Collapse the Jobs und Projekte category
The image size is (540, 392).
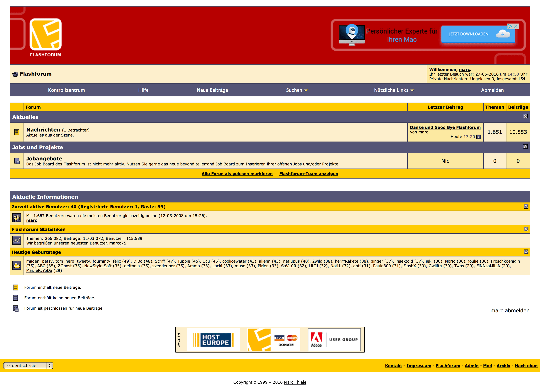pos(525,147)
